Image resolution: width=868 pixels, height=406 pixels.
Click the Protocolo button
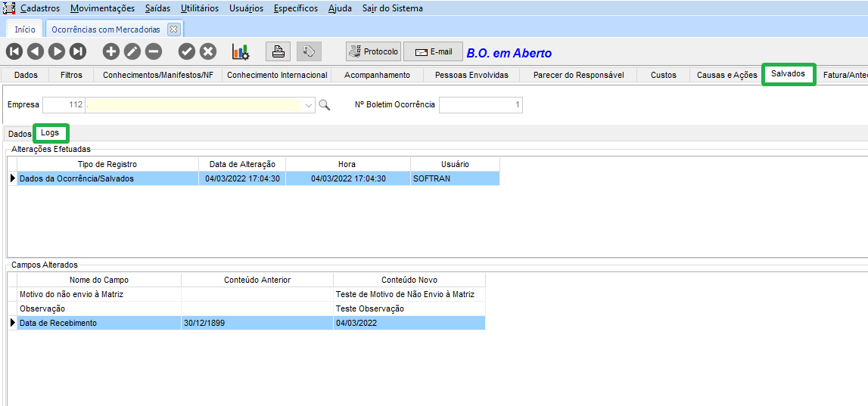pyautogui.click(x=373, y=51)
